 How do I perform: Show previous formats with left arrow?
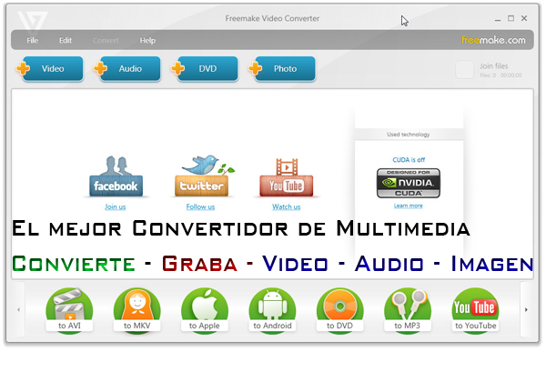click(18, 309)
